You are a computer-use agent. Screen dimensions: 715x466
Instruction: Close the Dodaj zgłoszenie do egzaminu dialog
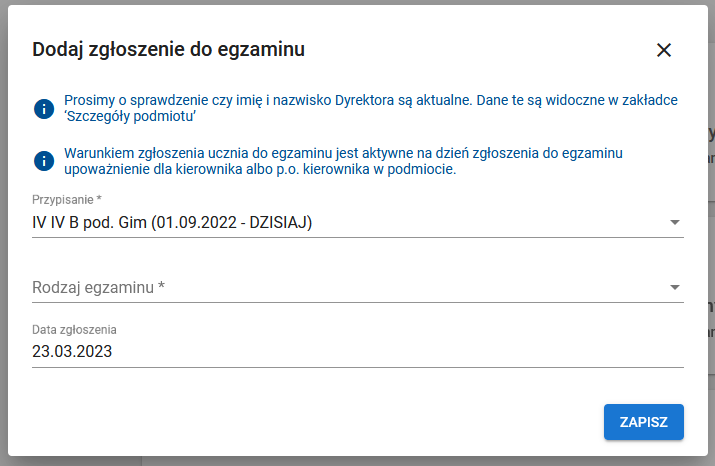pos(664,50)
